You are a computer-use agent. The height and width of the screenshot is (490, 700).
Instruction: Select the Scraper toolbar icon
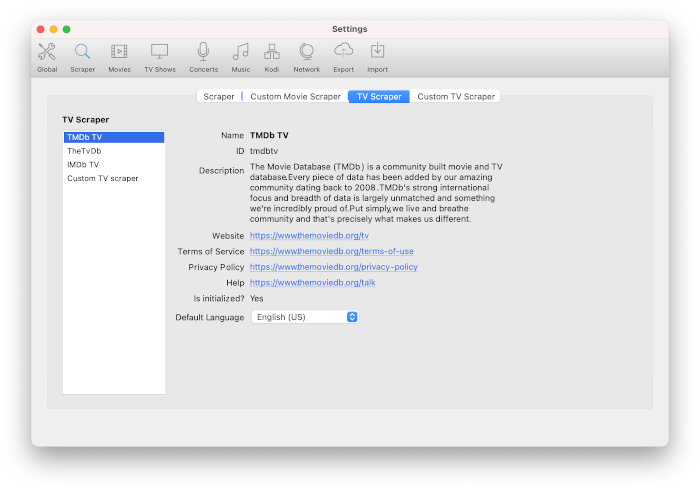[83, 58]
